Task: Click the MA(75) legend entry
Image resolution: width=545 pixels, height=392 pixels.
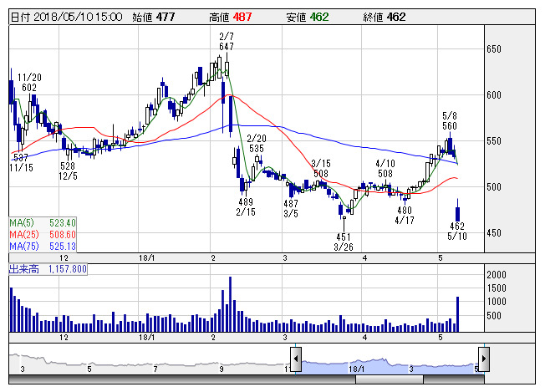Action: [43, 247]
